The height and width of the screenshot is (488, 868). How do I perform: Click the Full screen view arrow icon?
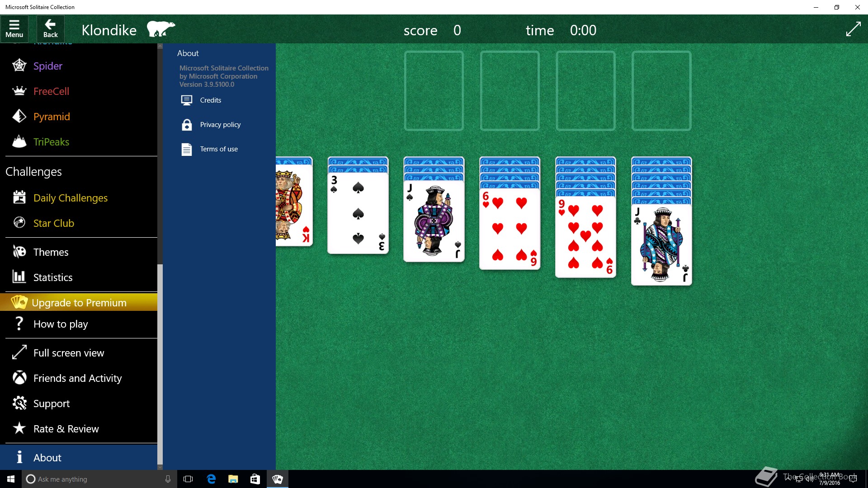coord(19,352)
